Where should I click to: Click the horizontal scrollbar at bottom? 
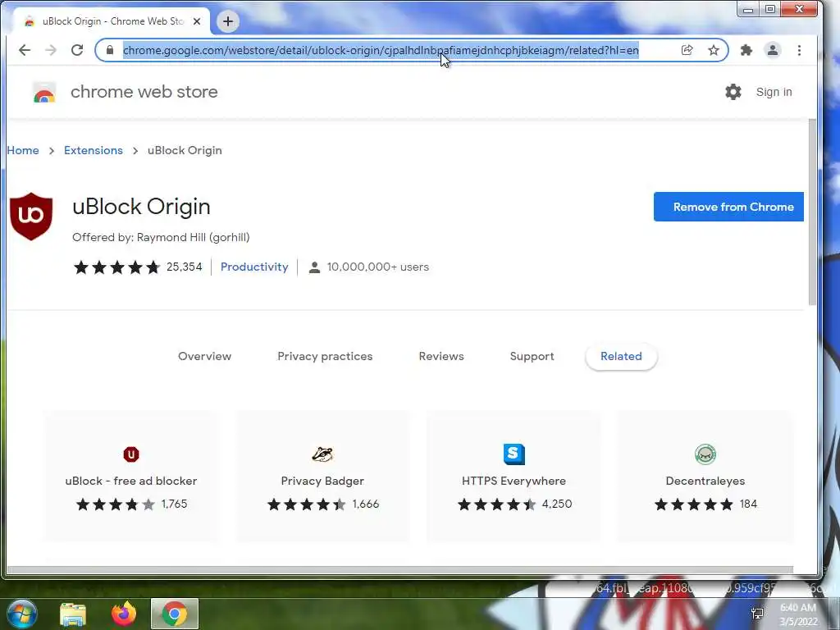coord(399,570)
